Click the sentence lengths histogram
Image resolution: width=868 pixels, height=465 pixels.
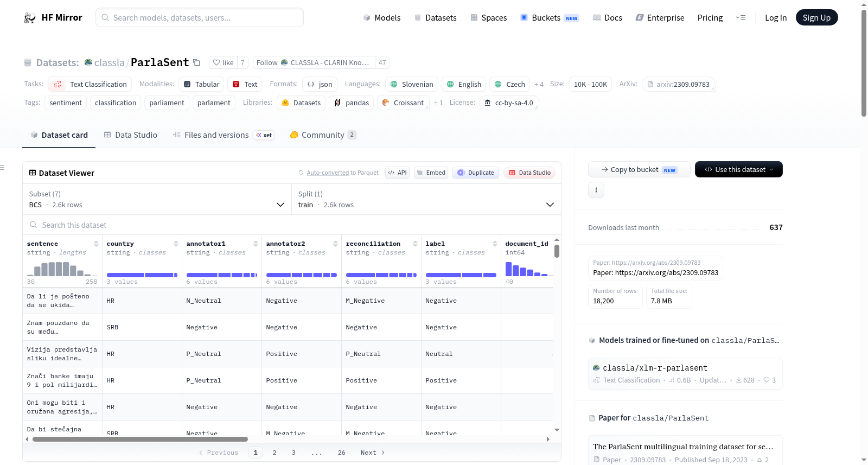pos(62,269)
